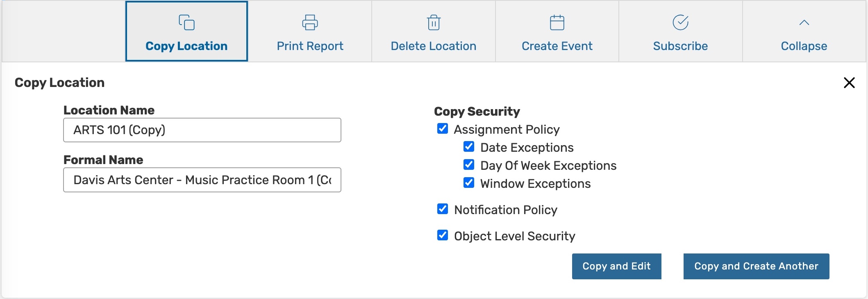Screen dimensions: 868x299
Task: Toggle Day Of Week Exceptions checkbox
Action: point(469,165)
